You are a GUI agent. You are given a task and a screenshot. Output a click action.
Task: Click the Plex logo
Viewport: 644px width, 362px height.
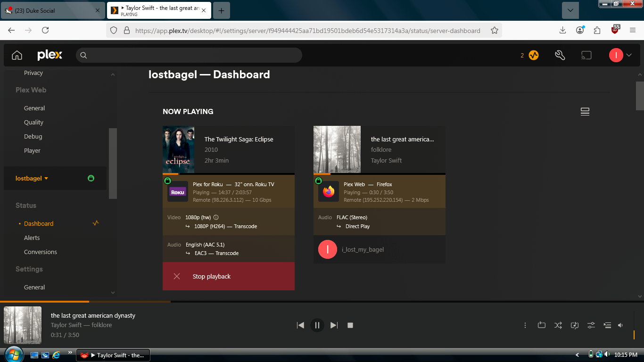point(50,55)
